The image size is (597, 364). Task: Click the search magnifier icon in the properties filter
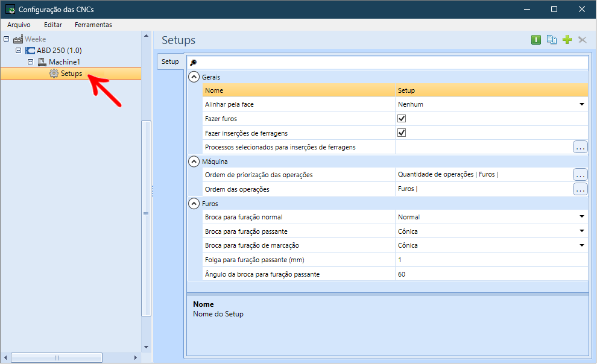click(194, 63)
